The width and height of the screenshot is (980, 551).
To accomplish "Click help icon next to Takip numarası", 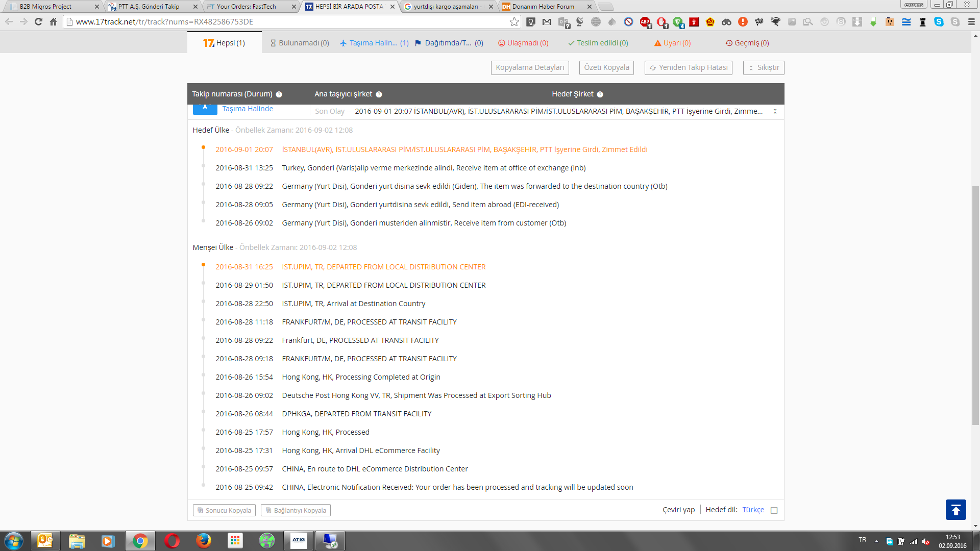I will click(x=279, y=94).
